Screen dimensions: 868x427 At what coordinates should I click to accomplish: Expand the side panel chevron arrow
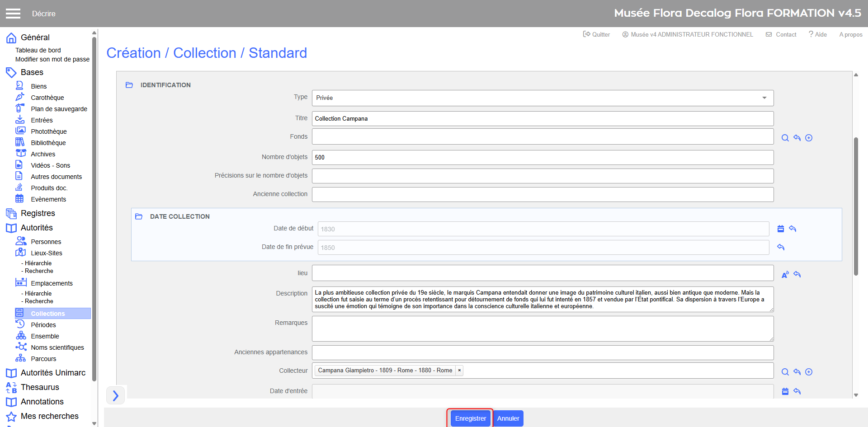[x=116, y=396]
